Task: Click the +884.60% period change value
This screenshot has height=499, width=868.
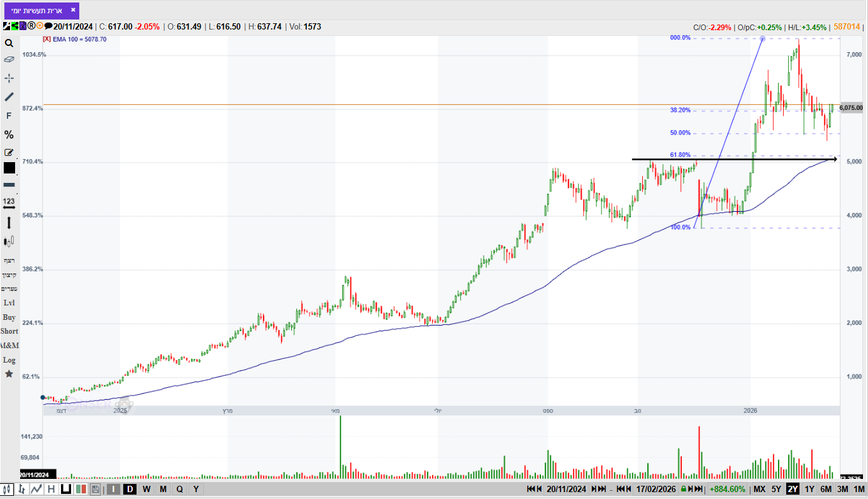Action: click(x=728, y=489)
